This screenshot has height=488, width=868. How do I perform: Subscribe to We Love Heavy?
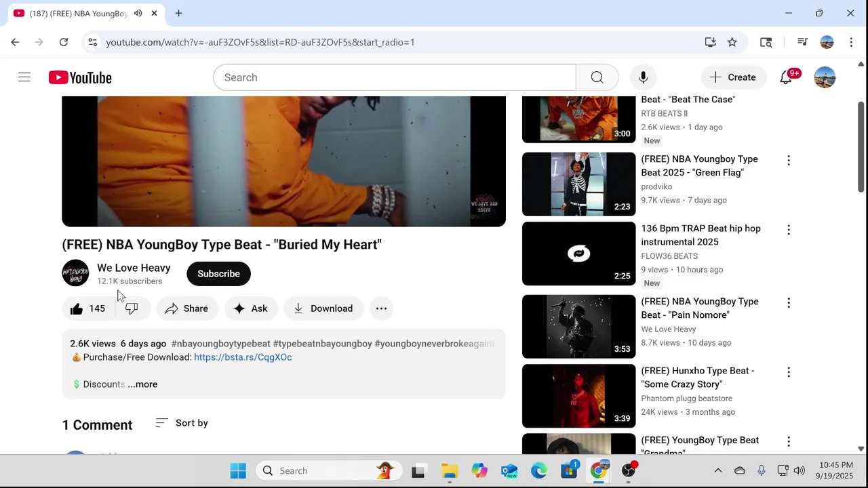218,274
